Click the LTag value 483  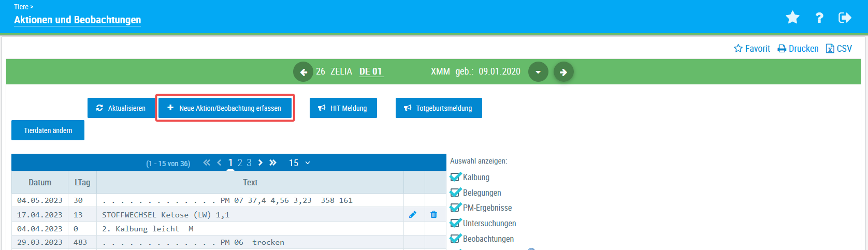coord(80,242)
